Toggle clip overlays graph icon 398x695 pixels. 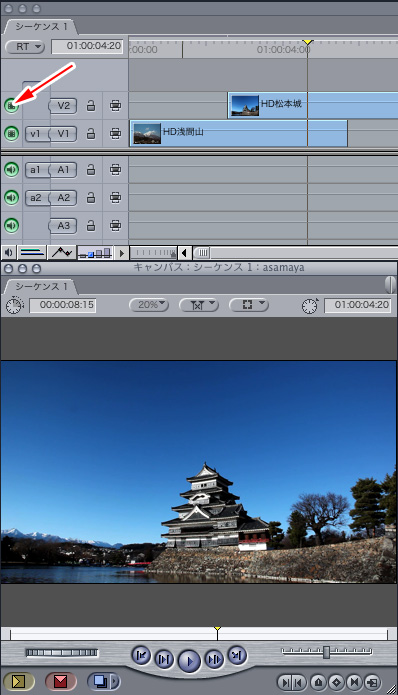(62, 253)
